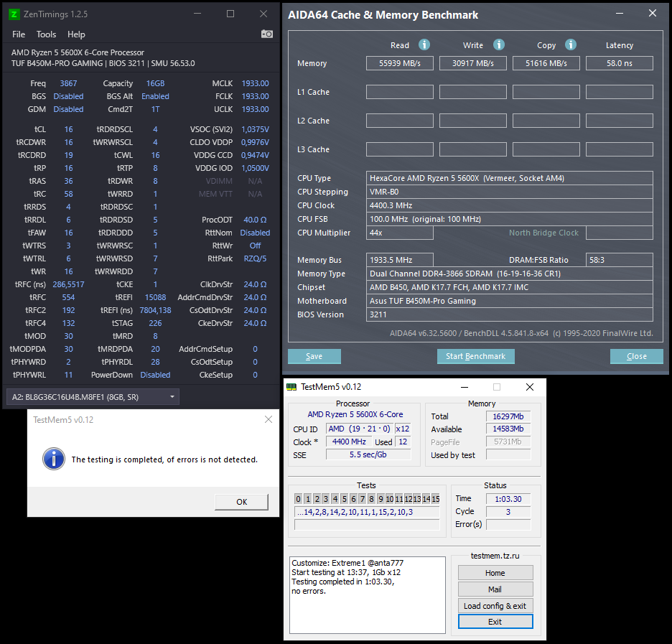672x644 pixels.
Task: Click the Available memory 14583Mb value
Action: pyautogui.click(x=508, y=429)
